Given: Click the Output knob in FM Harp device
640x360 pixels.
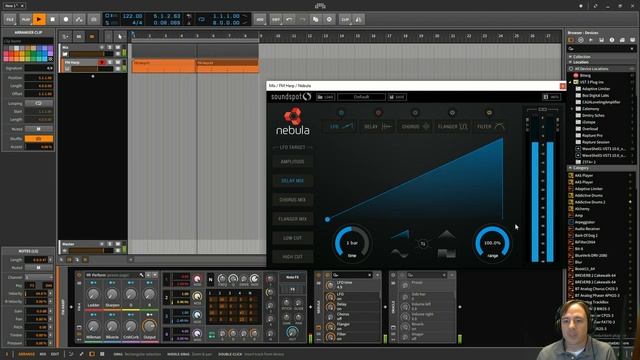Looking at the screenshot, I should click(x=149, y=326).
